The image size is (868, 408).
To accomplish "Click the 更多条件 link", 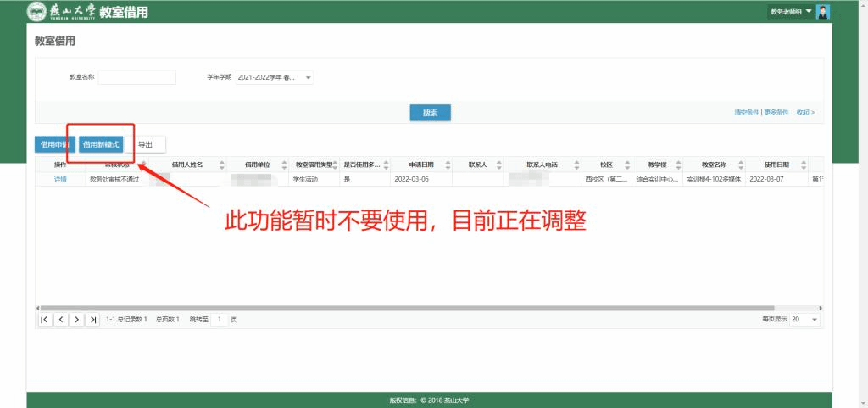I will pos(776,112).
